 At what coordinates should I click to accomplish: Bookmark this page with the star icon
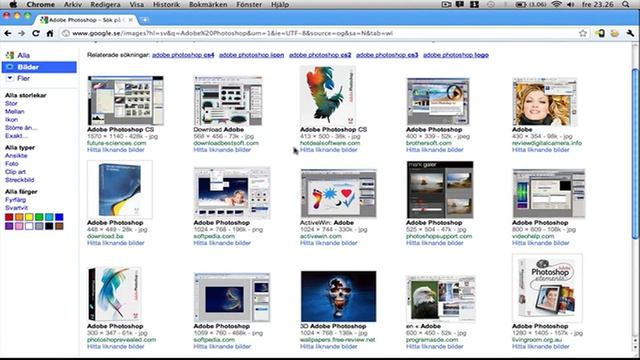pyautogui.click(x=583, y=33)
